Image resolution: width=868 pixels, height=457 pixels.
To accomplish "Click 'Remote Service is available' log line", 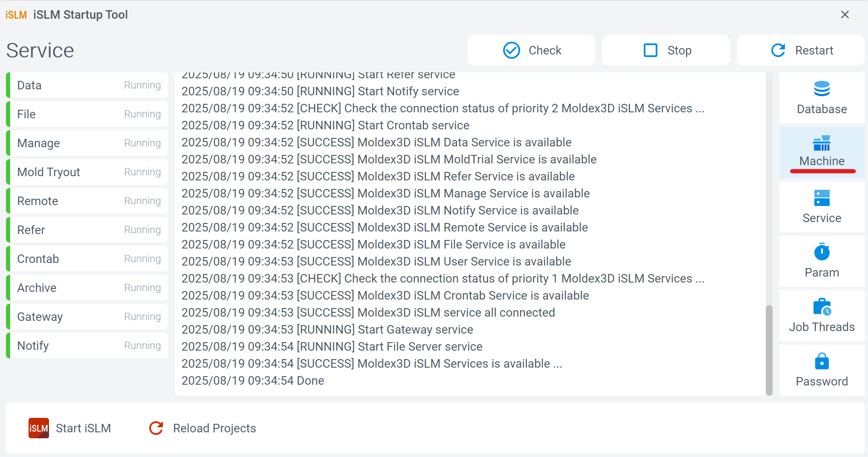I will pos(385,227).
